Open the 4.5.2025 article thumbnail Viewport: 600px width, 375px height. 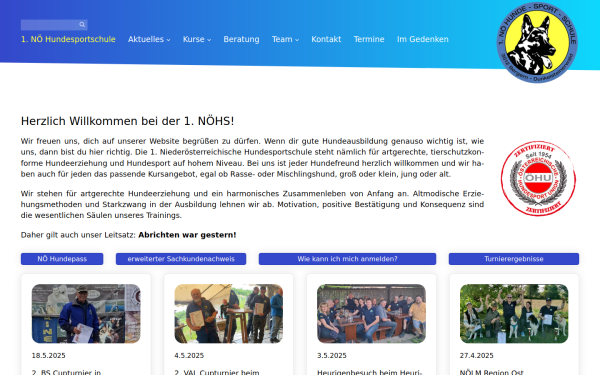tap(229, 313)
